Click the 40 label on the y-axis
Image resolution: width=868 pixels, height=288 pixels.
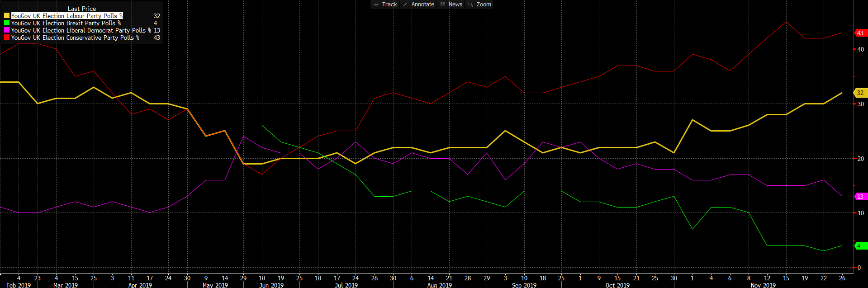tap(861, 49)
